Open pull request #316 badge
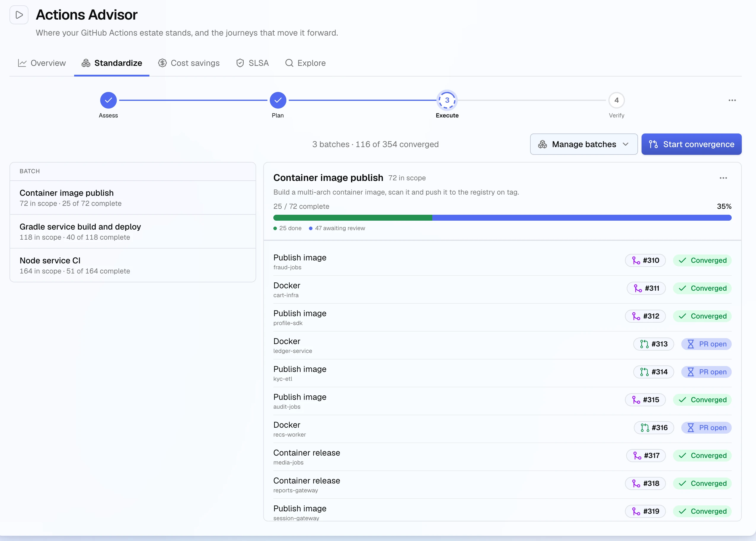The height and width of the screenshot is (541, 756). click(x=654, y=428)
